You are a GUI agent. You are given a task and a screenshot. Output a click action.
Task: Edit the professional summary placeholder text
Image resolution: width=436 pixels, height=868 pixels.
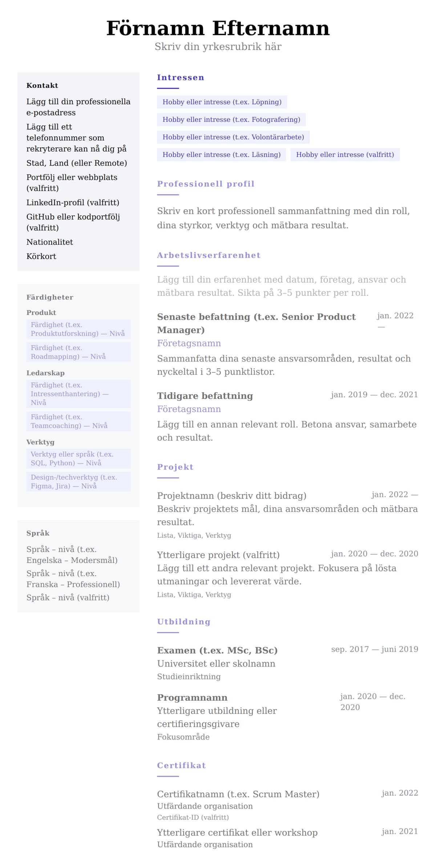tap(283, 218)
